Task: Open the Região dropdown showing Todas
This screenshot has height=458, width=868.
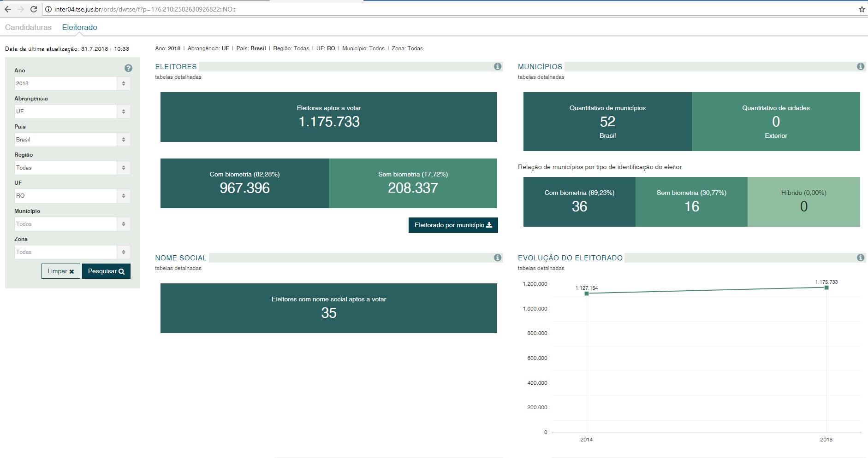Action: click(72, 168)
